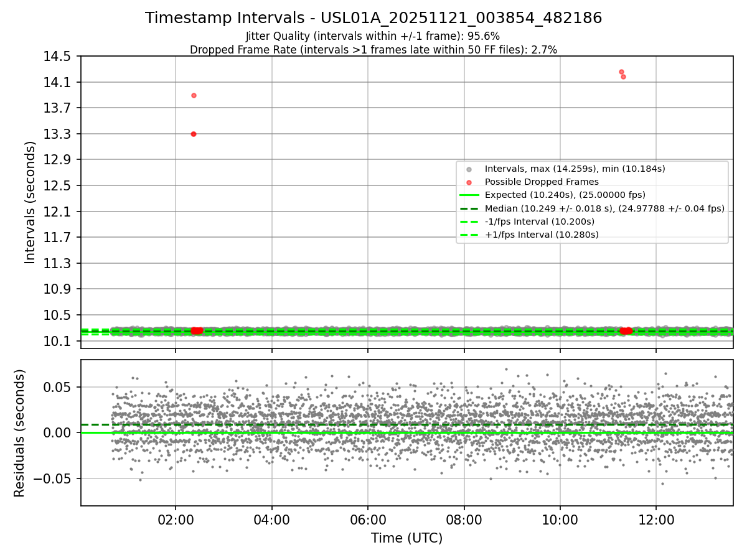Click the legend entry "Intervals, max (14.259s), min (10.184s)"
This screenshot has height=560, width=747.
click(575, 169)
